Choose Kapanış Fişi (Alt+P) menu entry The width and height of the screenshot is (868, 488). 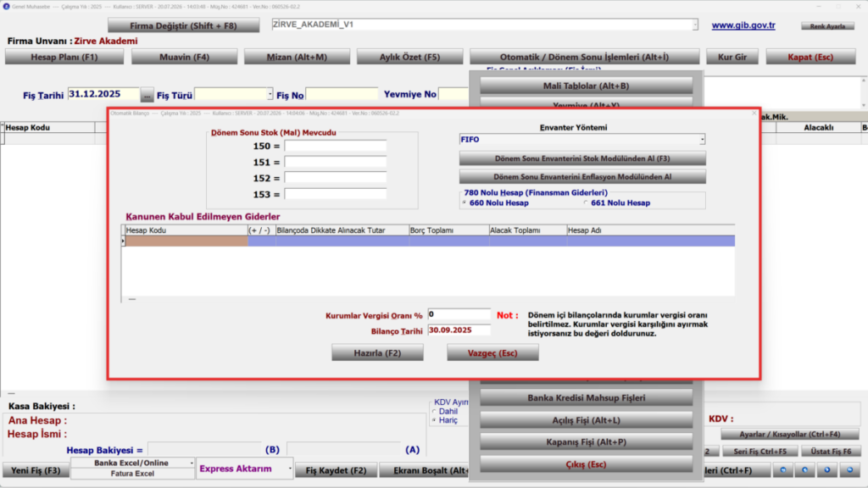click(x=586, y=442)
